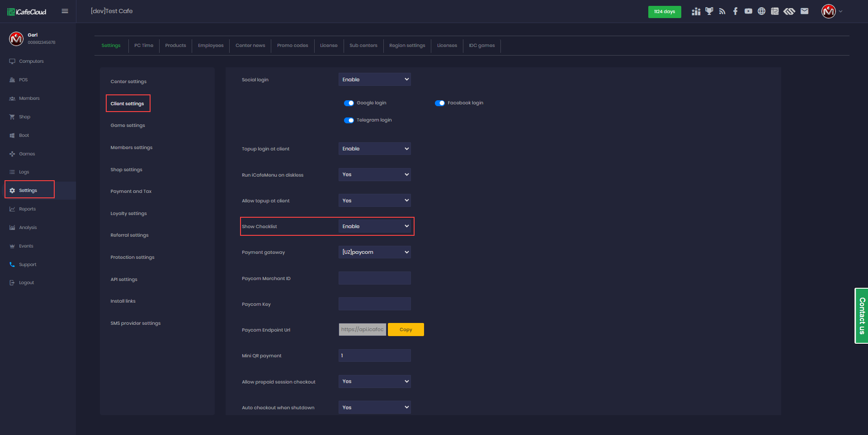Click the hamburger menu icon
Viewport: 868px width, 435px height.
click(65, 11)
